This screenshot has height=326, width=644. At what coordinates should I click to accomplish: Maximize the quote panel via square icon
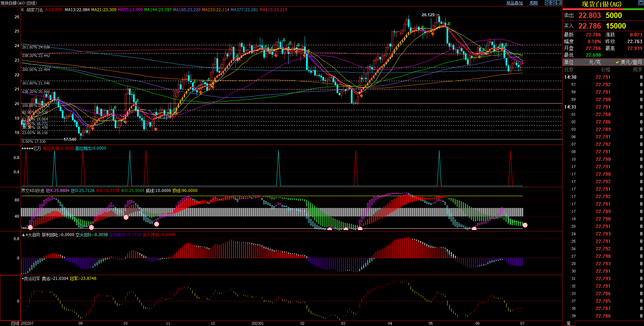tap(641, 3)
